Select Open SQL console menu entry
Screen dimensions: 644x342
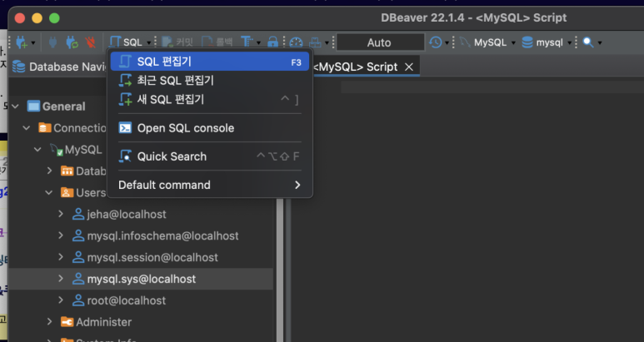point(210,128)
